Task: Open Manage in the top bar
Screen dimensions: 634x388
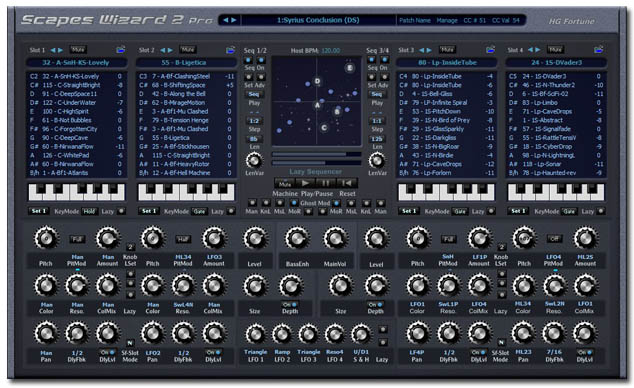Action: tap(447, 20)
